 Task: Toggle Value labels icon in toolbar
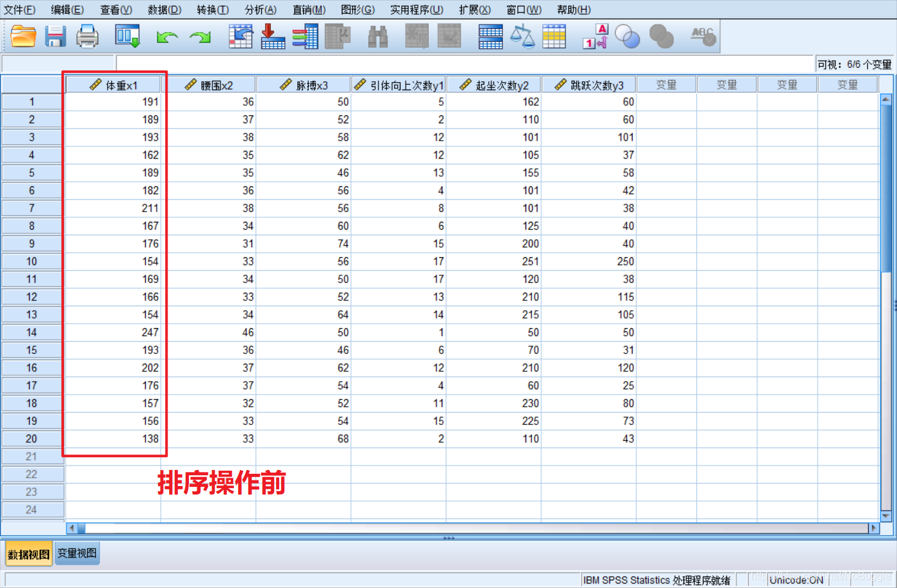[x=595, y=37]
